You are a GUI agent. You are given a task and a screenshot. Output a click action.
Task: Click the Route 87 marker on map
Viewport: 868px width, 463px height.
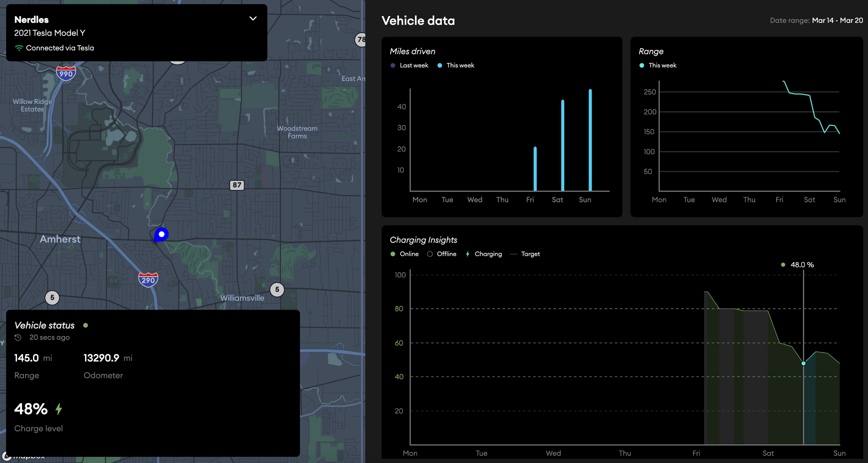tap(237, 185)
